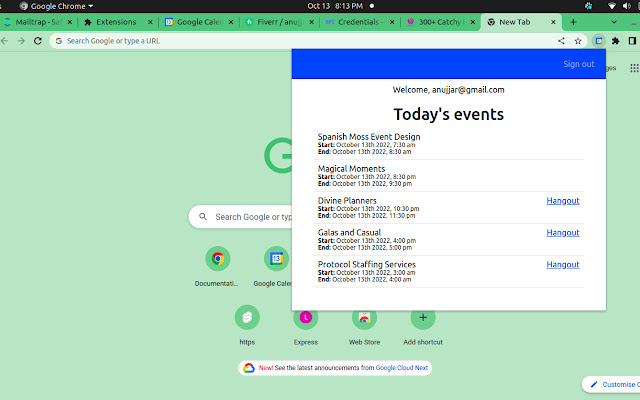Go back using the back arrow

pos(4,41)
